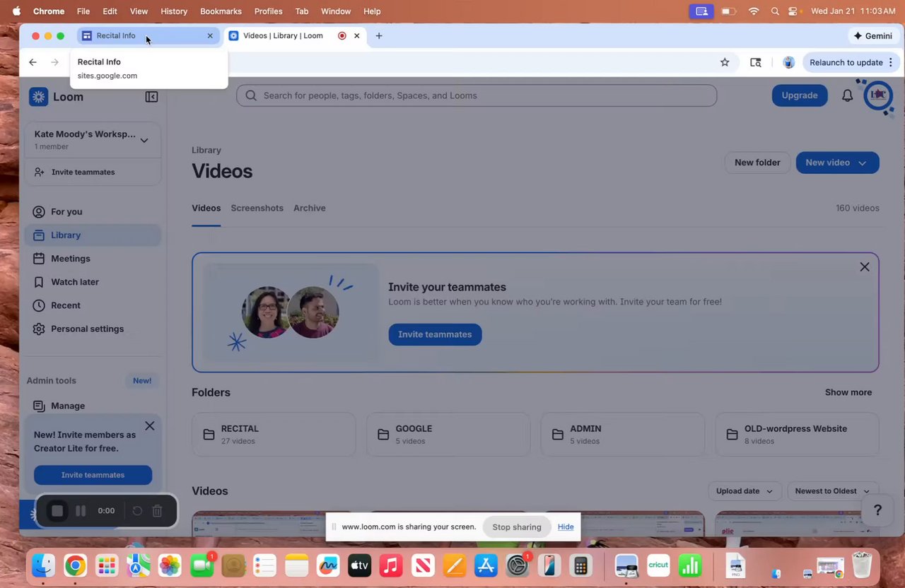This screenshot has width=905, height=588.
Task: Select the Videos tab
Action: tap(206, 208)
